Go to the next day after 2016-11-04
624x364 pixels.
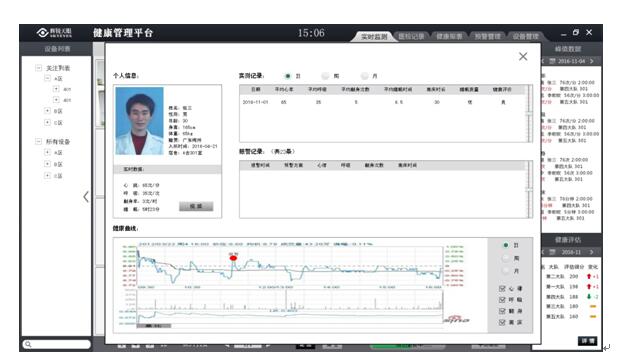pos(592,61)
